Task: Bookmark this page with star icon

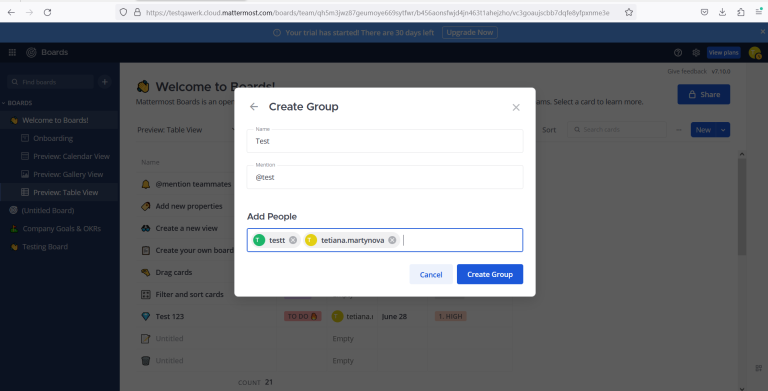Action: (x=629, y=12)
